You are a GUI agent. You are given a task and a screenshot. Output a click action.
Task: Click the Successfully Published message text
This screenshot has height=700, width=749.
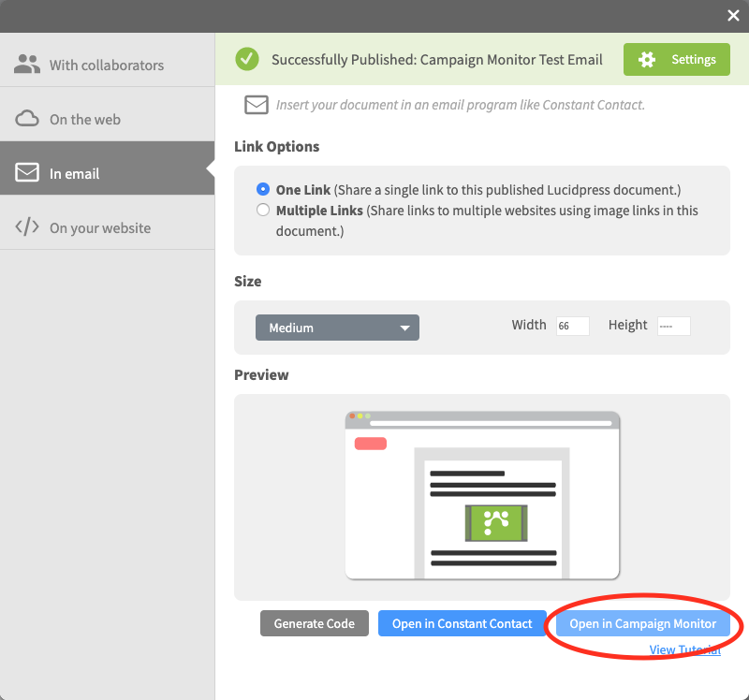click(x=437, y=60)
